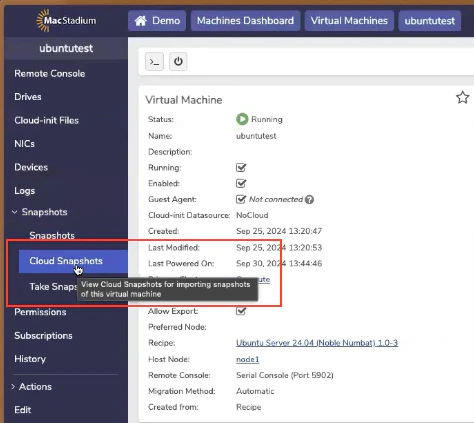Toggle the Enabled checkbox
Image resolution: width=474 pixels, height=423 pixels.
click(x=241, y=183)
